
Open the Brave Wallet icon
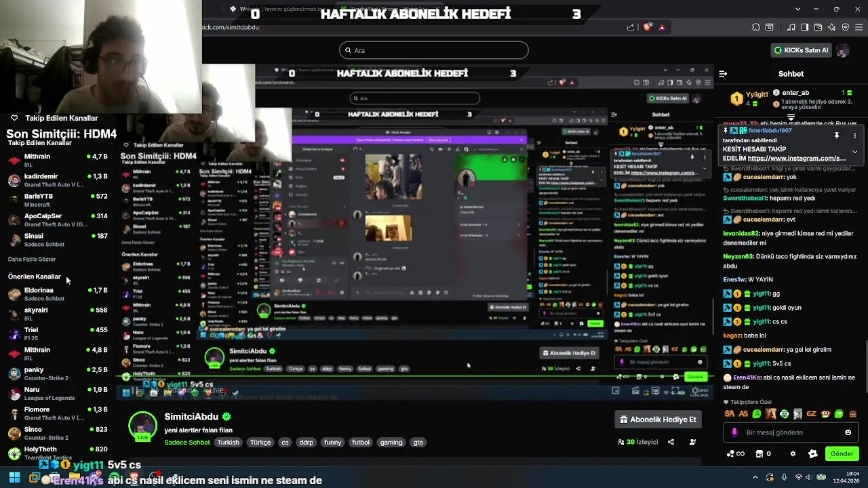click(x=818, y=28)
